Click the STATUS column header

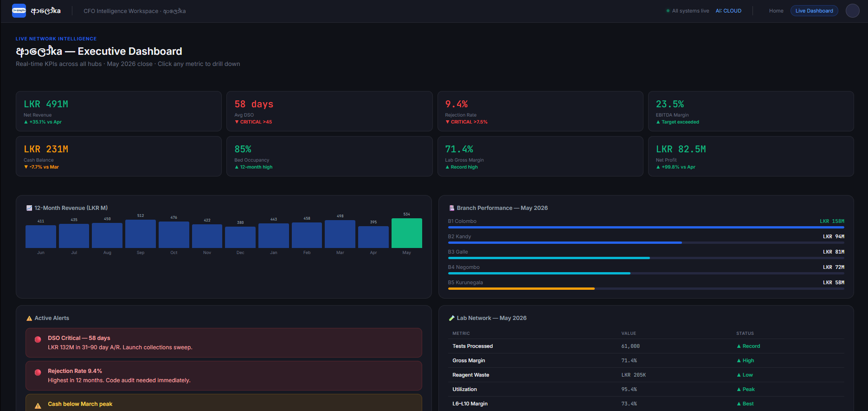click(745, 333)
